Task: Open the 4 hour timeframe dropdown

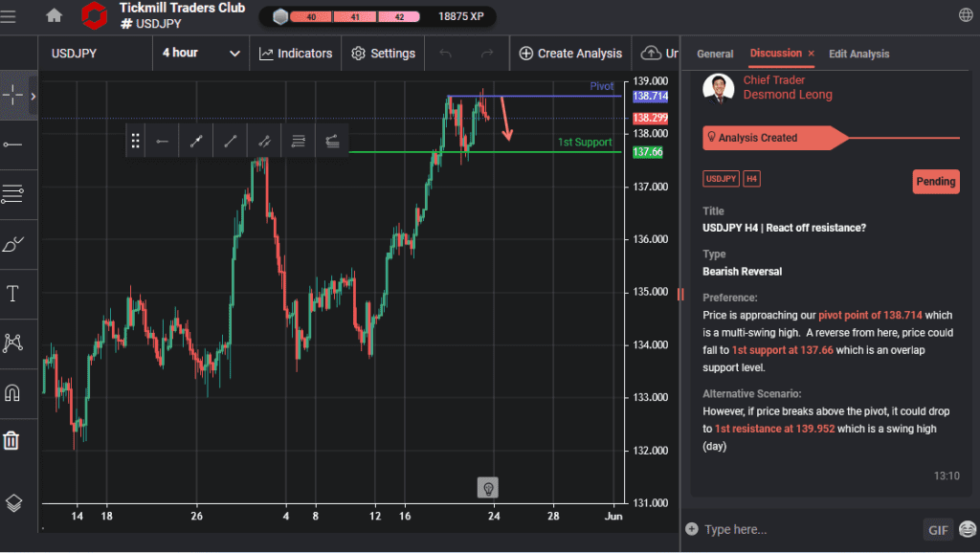Action: [200, 54]
